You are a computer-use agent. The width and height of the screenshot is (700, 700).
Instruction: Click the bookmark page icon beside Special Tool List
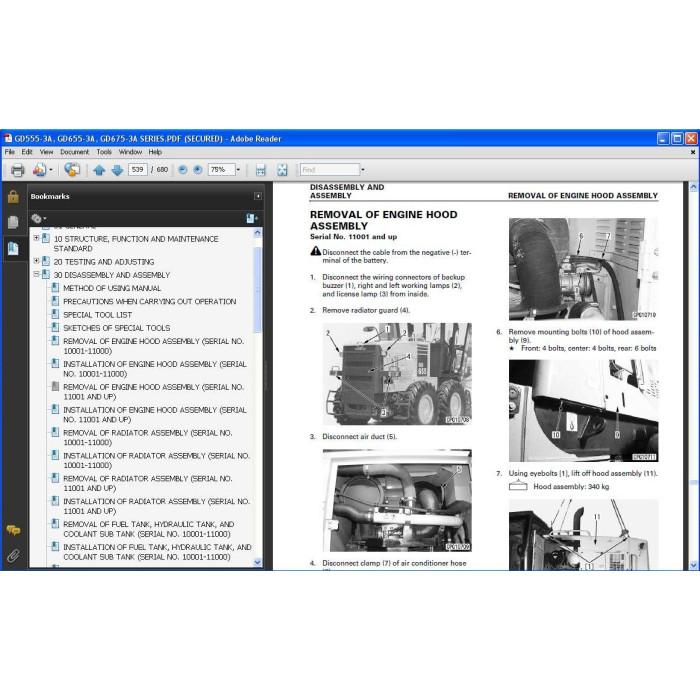tap(55, 314)
